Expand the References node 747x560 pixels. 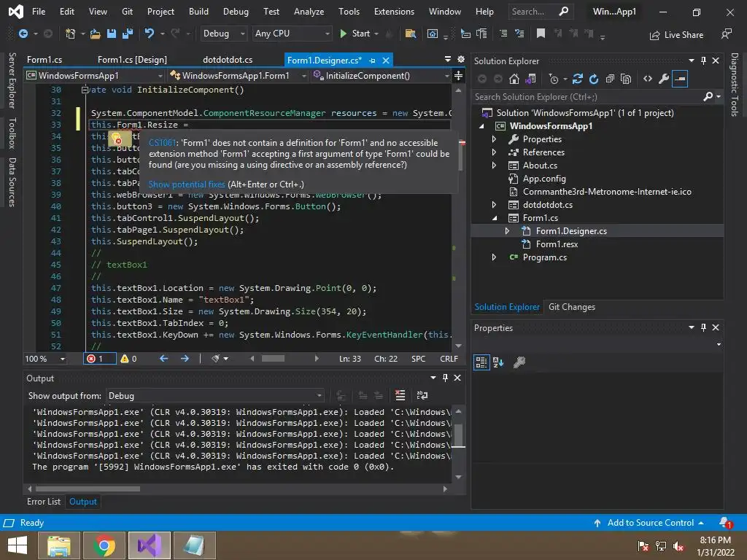(x=494, y=152)
